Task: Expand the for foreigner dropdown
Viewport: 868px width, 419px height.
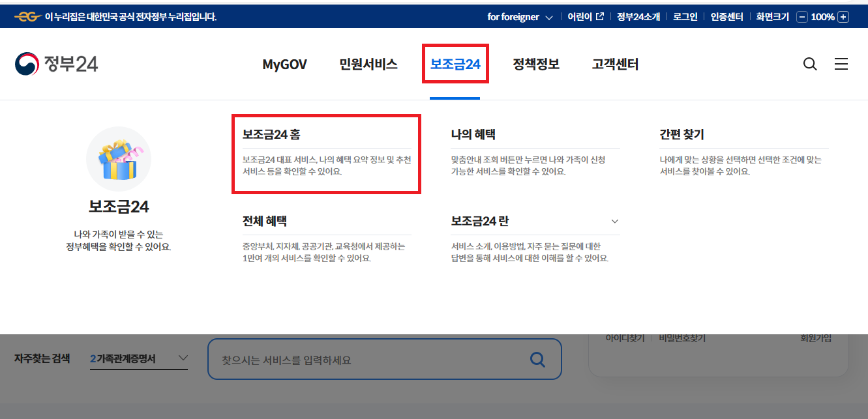Action: pyautogui.click(x=520, y=17)
